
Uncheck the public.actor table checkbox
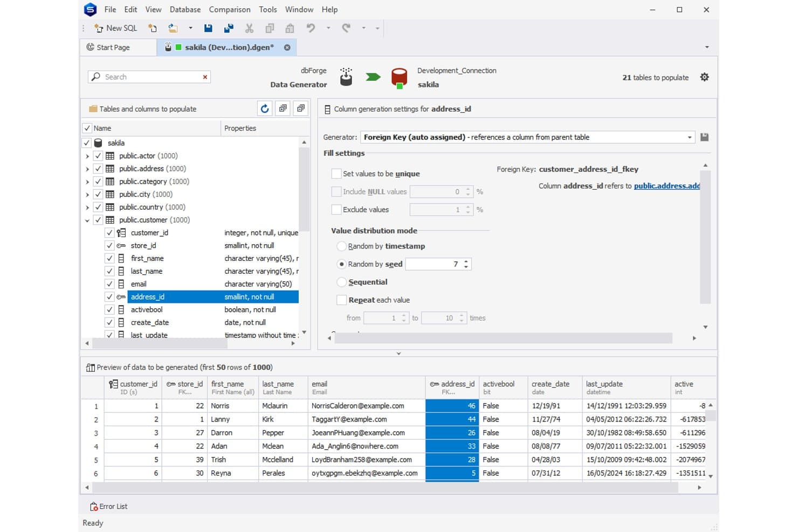click(98, 156)
